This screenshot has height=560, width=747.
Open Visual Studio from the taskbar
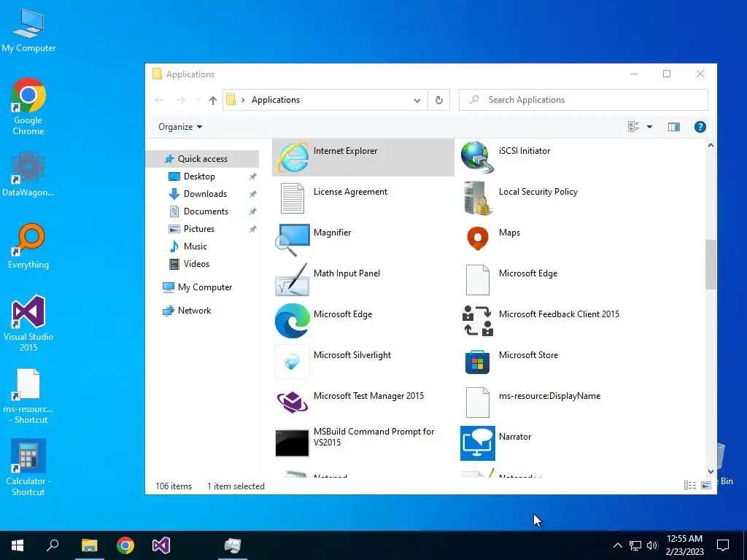(x=161, y=545)
